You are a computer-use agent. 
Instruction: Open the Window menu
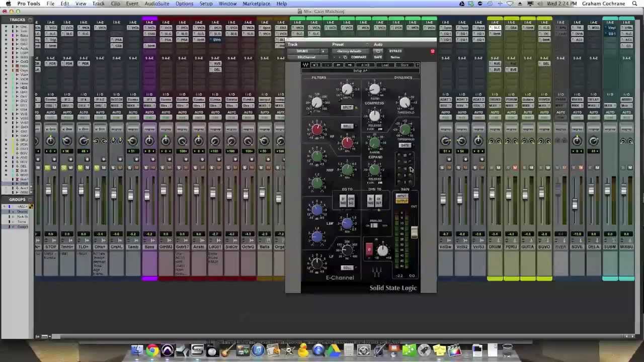point(227,4)
